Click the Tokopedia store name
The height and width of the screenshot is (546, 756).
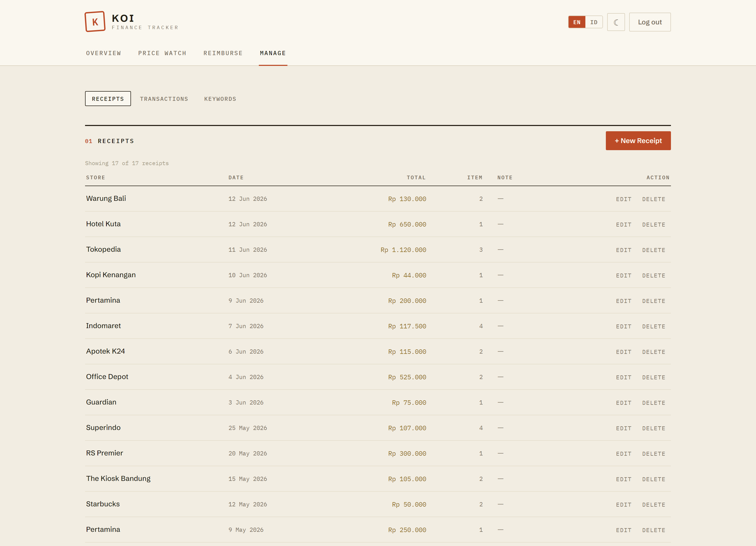(103, 249)
